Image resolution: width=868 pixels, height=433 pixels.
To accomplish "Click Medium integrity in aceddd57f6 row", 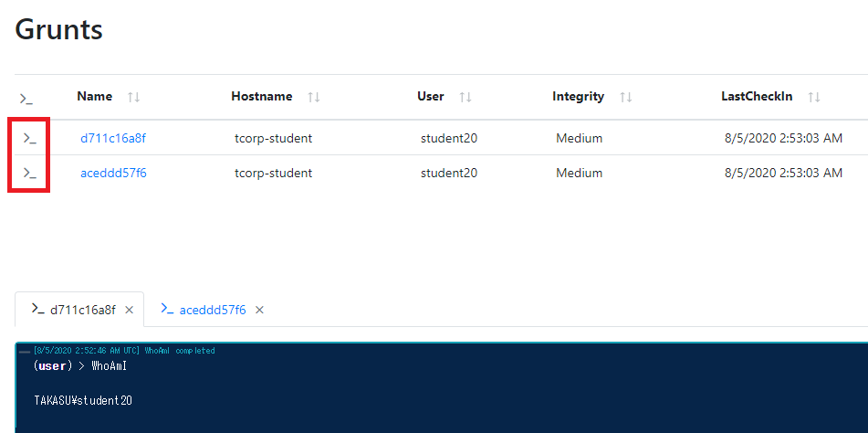I will [x=579, y=174].
